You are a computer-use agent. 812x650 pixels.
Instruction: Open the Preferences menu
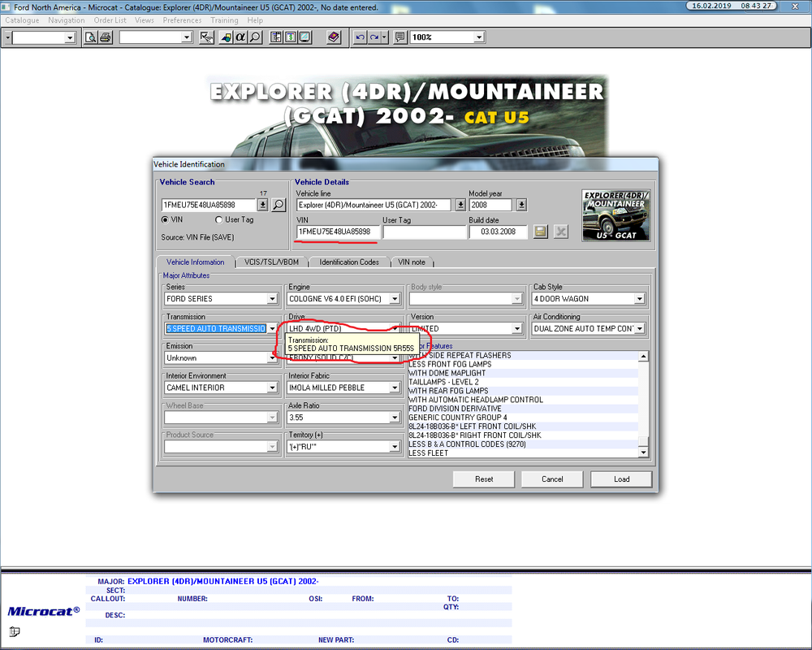[x=182, y=20]
